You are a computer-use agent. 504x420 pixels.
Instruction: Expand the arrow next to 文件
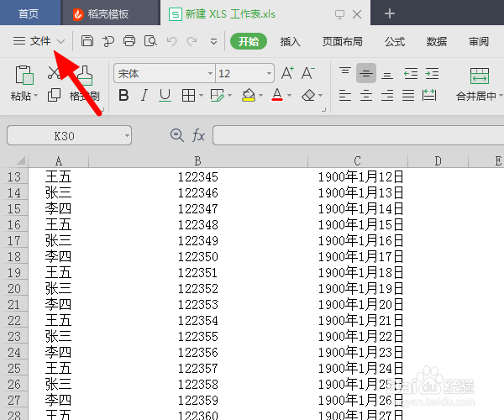(61, 41)
